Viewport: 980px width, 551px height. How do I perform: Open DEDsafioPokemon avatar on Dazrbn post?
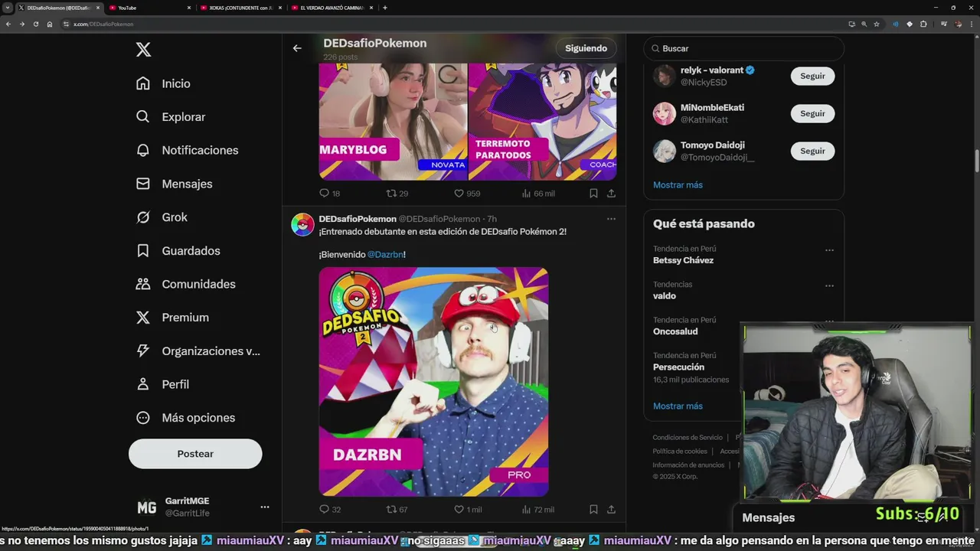[302, 225]
